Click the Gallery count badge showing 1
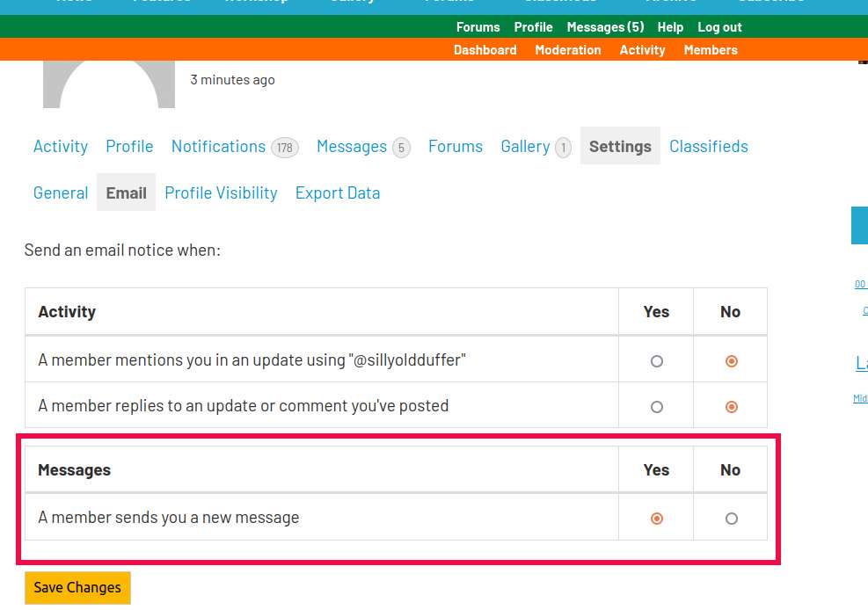868x610 pixels. 563,148
